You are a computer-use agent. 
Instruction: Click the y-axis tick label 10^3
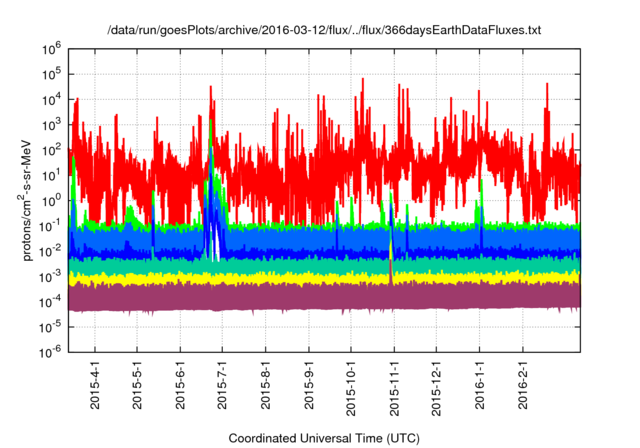pyautogui.click(x=51, y=125)
